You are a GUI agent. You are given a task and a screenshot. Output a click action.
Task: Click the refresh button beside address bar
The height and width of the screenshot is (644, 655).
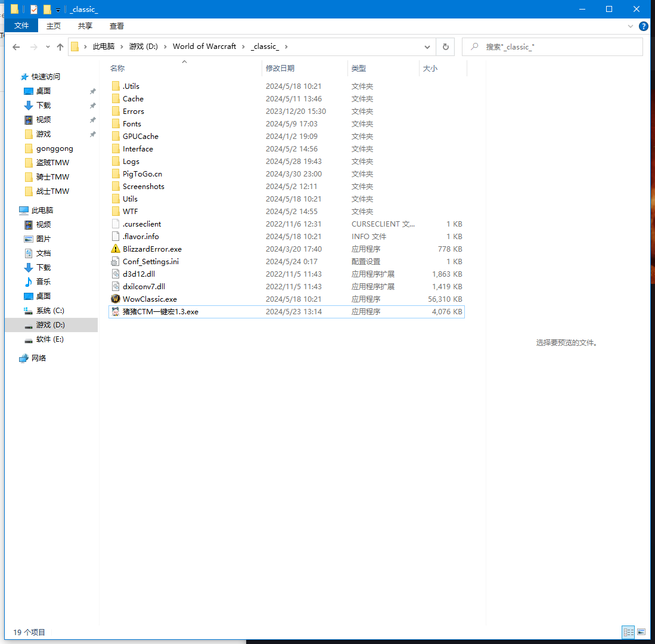pyautogui.click(x=445, y=47)
